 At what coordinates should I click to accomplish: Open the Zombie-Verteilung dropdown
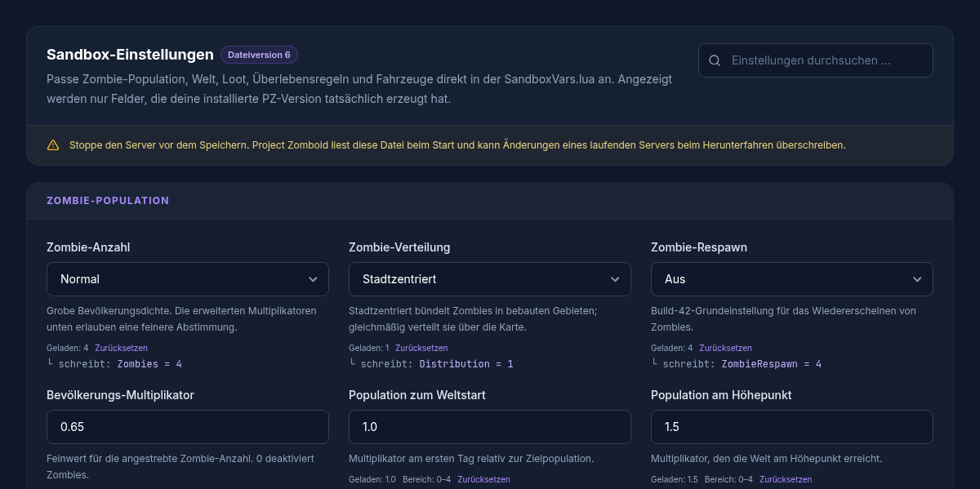[x=490, y=279]
